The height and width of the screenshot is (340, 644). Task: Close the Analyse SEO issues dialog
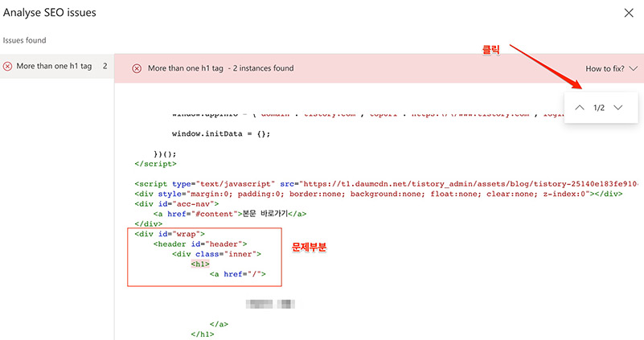629,13
